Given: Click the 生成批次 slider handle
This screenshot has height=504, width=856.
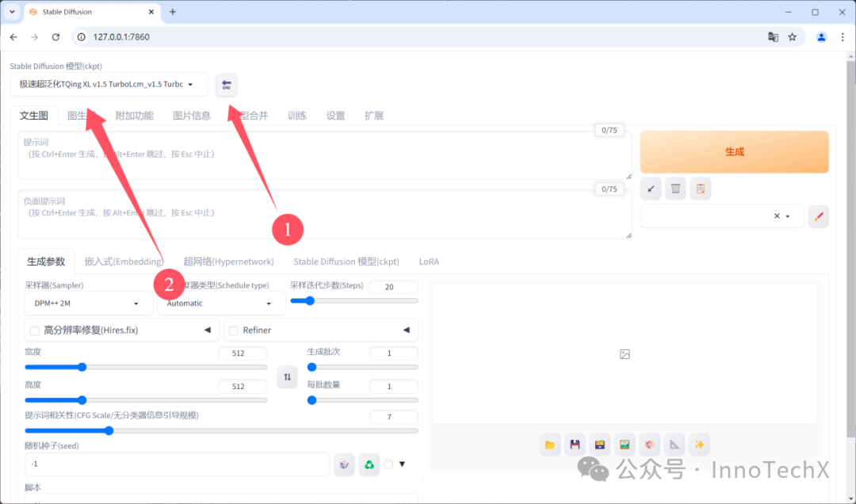Looking at the screenshot, I should [x=311, y=367].
